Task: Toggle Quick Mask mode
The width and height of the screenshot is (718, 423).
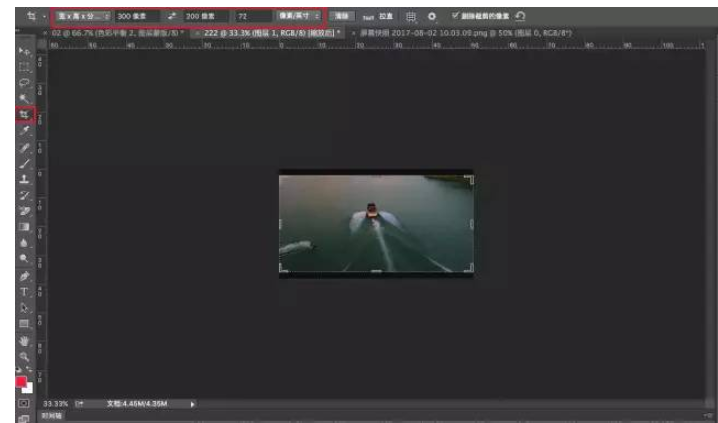Action: pyautogui.click(x=24, y=403)
